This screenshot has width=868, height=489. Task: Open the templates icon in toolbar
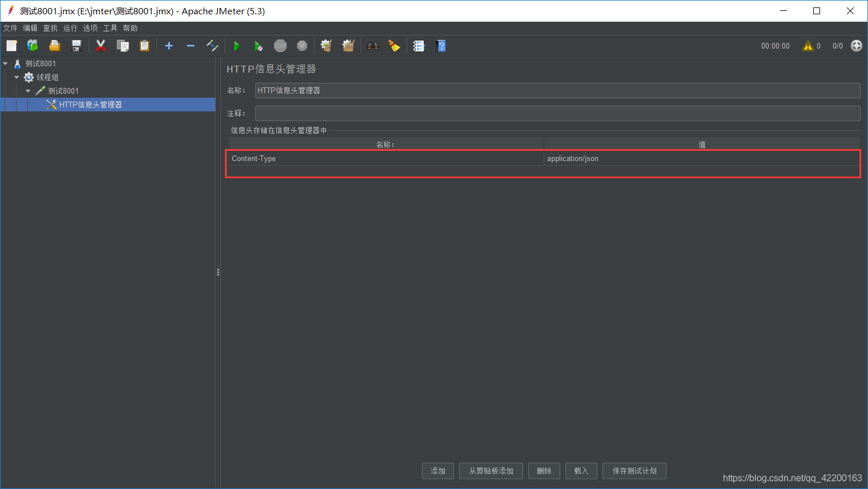click(33, 46)
